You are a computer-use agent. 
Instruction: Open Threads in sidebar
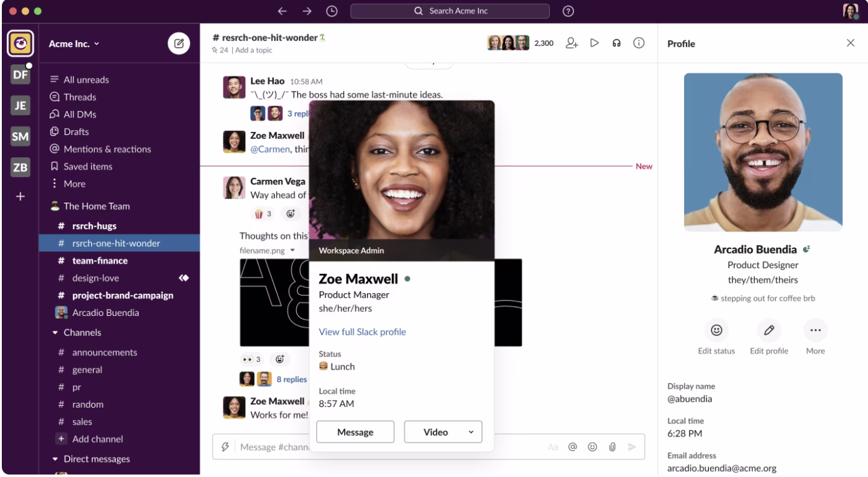[x=73, y=97]
